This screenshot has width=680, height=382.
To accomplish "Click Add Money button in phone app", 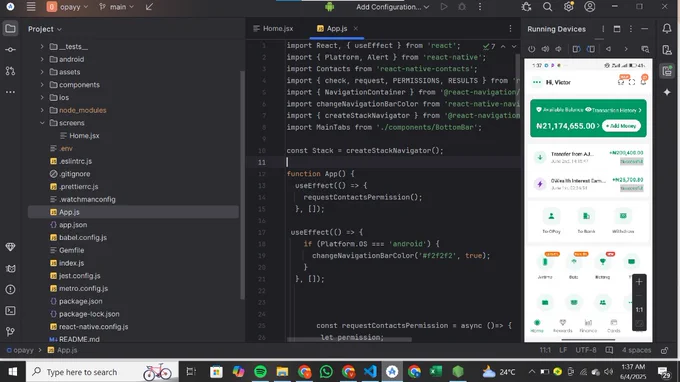I will 621,126.
